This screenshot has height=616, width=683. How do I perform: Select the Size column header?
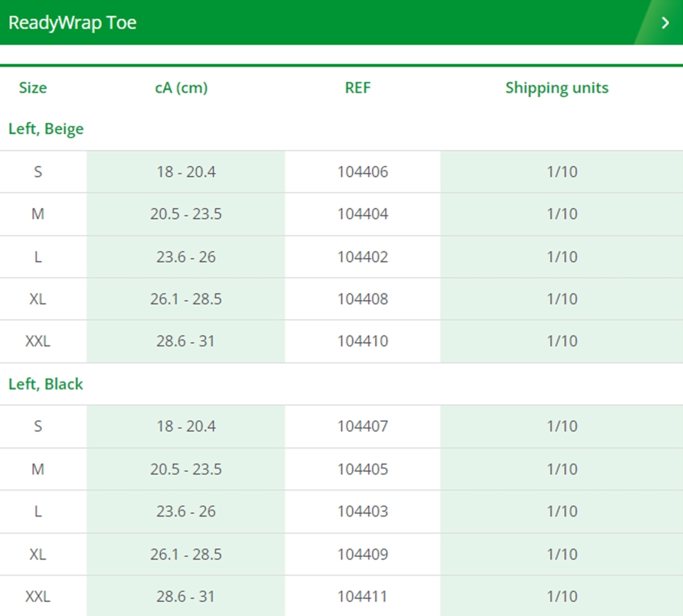[x=33, y=87]
